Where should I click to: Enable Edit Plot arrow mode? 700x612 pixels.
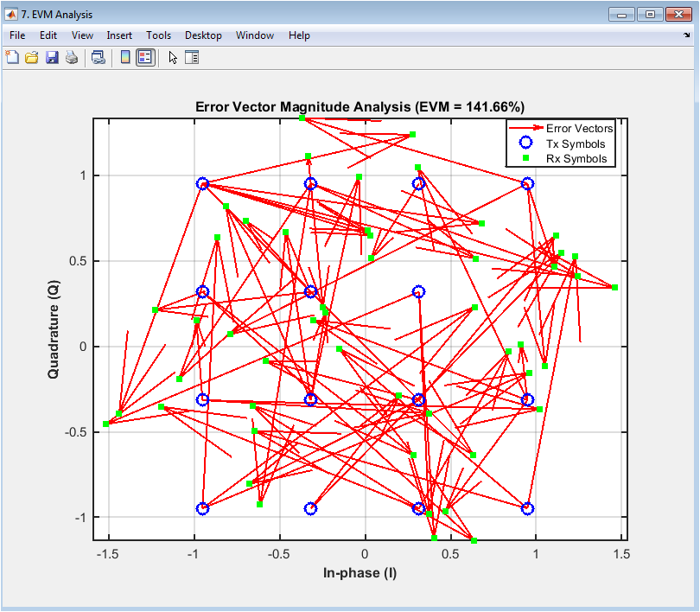[173, 58]
